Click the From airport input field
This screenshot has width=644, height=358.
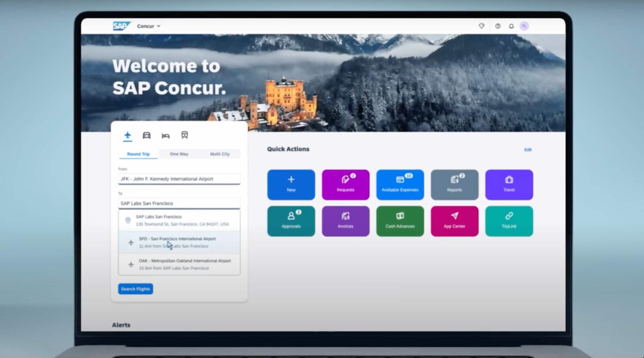coord(179,179)
